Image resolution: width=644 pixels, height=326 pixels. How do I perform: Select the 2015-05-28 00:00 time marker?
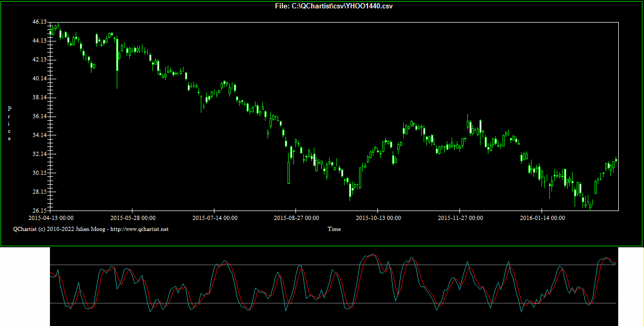[x=133, y=218]
